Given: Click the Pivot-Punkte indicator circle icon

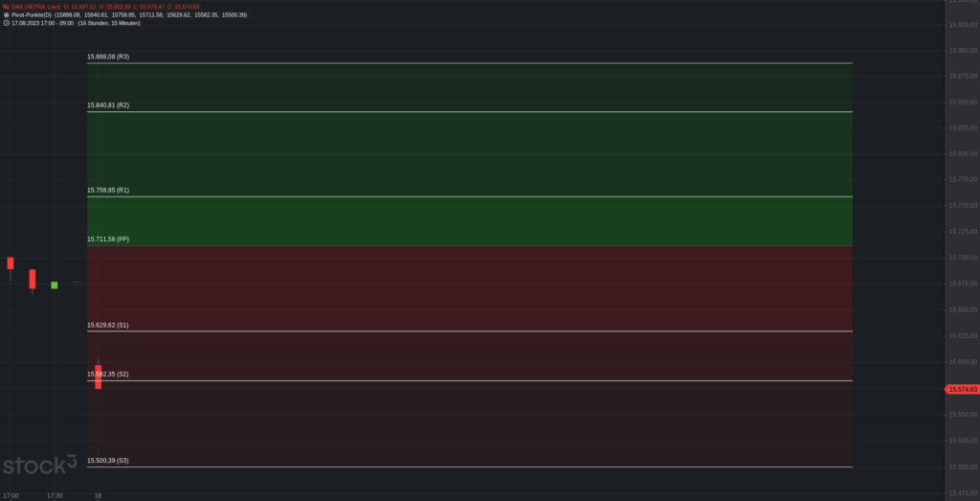Looking at the screenshot, I should 6,14.
